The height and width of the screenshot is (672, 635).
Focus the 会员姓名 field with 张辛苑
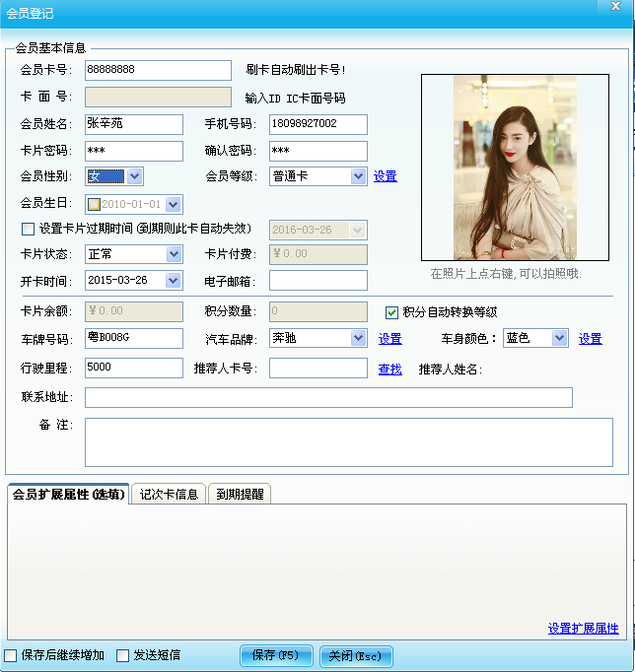(134, 124)
